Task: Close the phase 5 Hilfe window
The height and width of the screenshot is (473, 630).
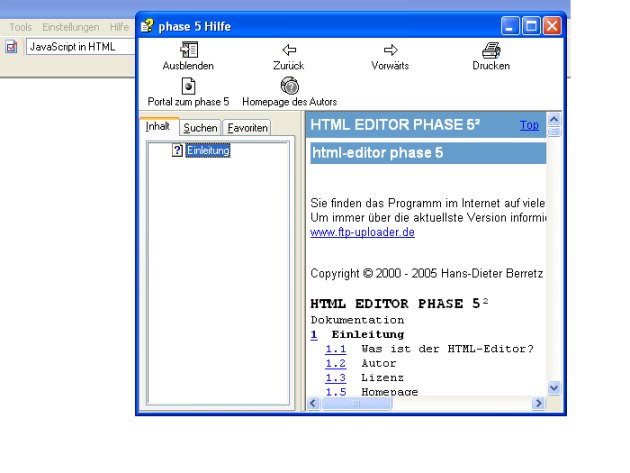Action: [x=552, y=27]
